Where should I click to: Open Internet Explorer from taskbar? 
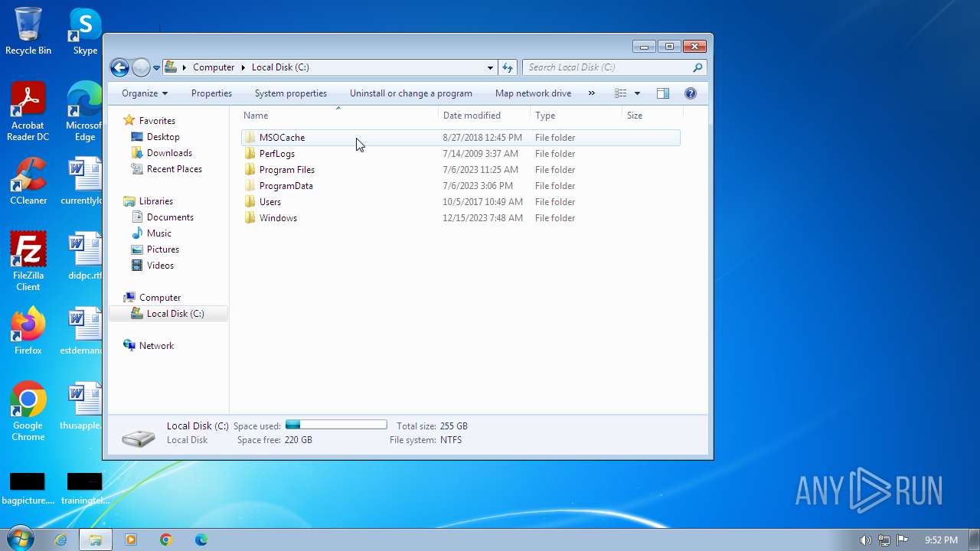(x=60, y=540)
